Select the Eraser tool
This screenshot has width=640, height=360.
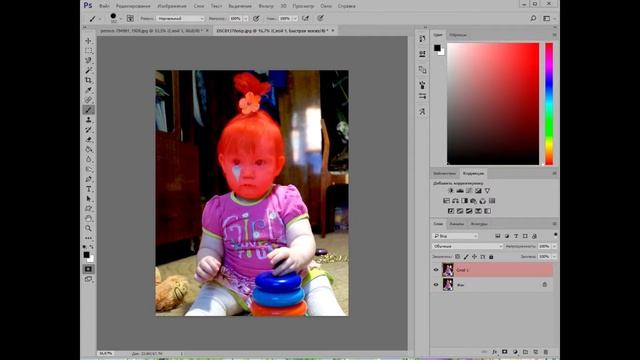[x=89, y=140]
